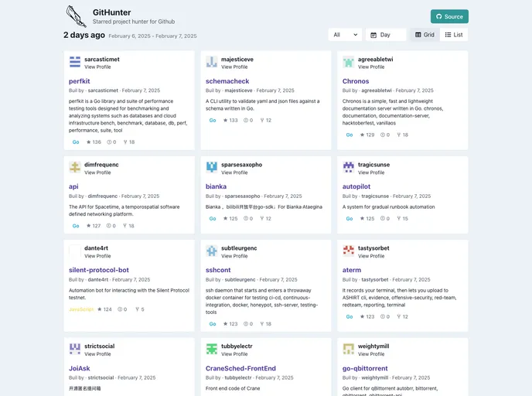This screenshot has width=532, height=396.
Task: Click the GitHunter feather logo
Action: click(x=76, y=16)
